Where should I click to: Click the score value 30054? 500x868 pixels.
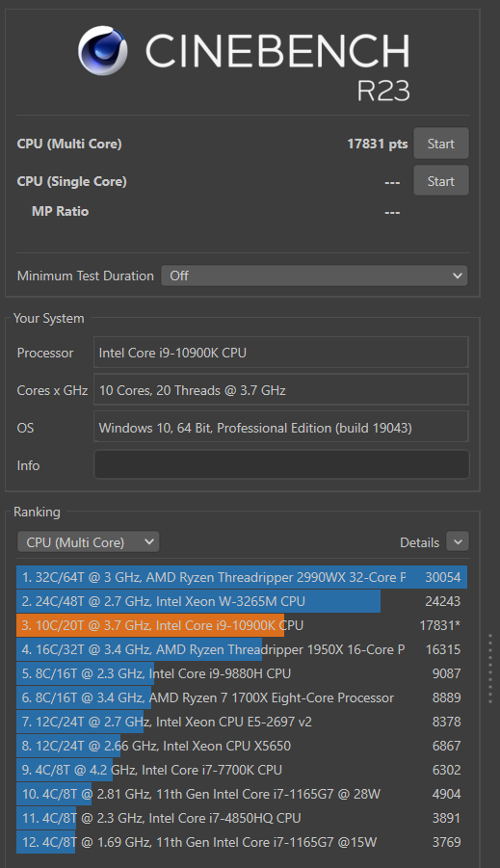(x=443, y=577)
